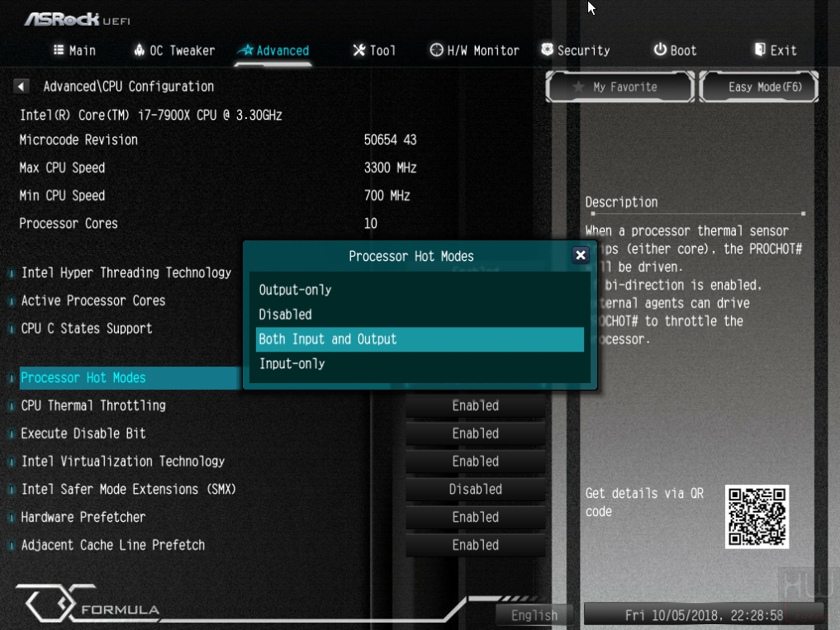840x630 pixels.
Task: Open the Tool tab
Action: (374, 50)
